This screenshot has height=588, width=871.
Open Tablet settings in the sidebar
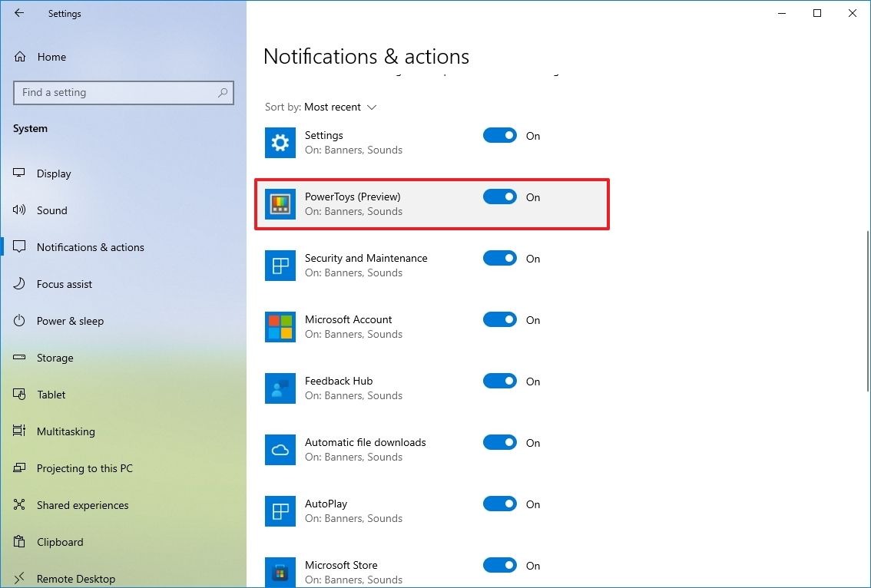[x=124, y=395]
